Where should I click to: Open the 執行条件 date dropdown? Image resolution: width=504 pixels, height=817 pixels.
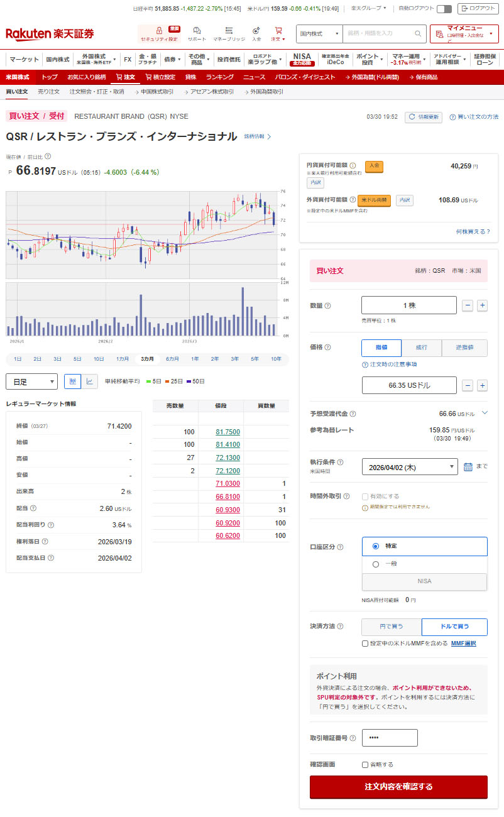410,467
